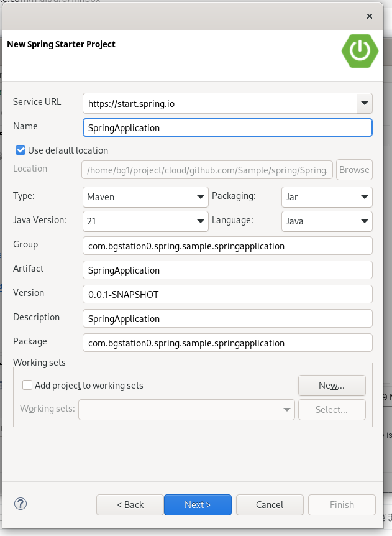The image size is (392, 536).
Task: Click the "New Spring Starter Project" title text
Action: [x=61, y=44]
